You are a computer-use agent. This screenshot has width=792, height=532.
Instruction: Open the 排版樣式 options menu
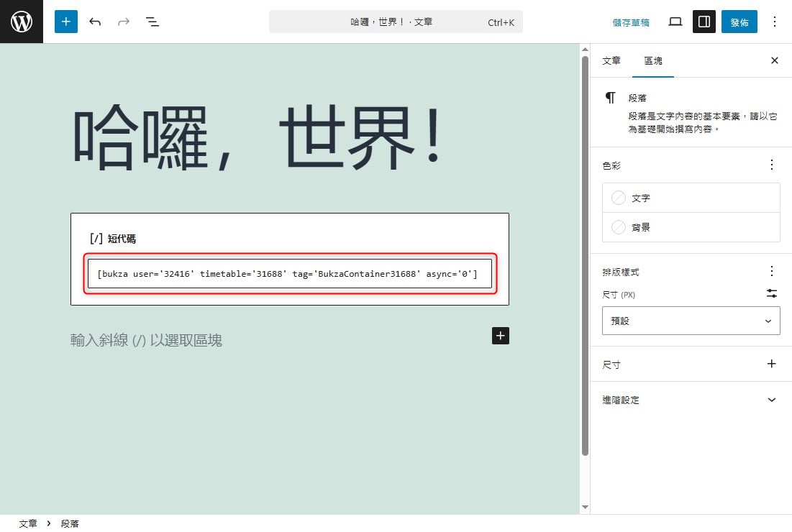pyautogui.click(x=772, y=271)
